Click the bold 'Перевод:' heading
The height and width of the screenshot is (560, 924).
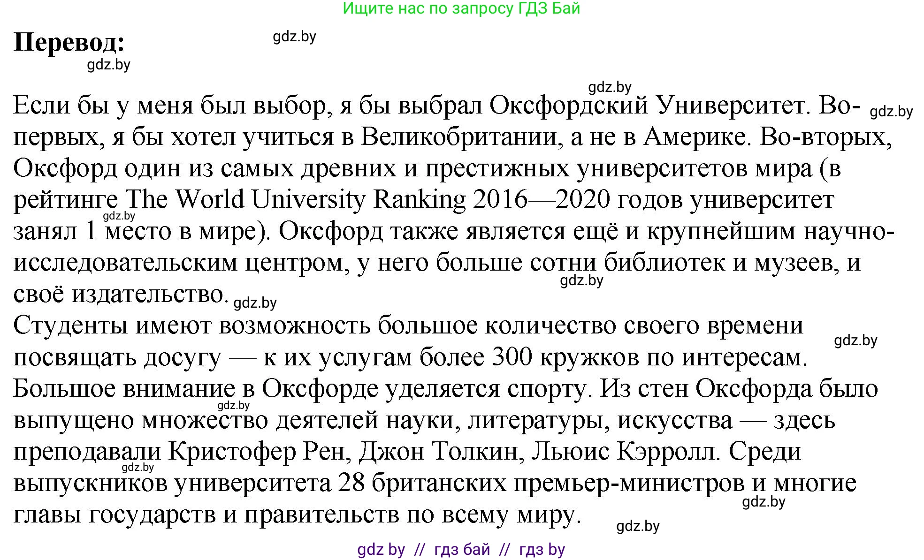(x=69, y=43)
